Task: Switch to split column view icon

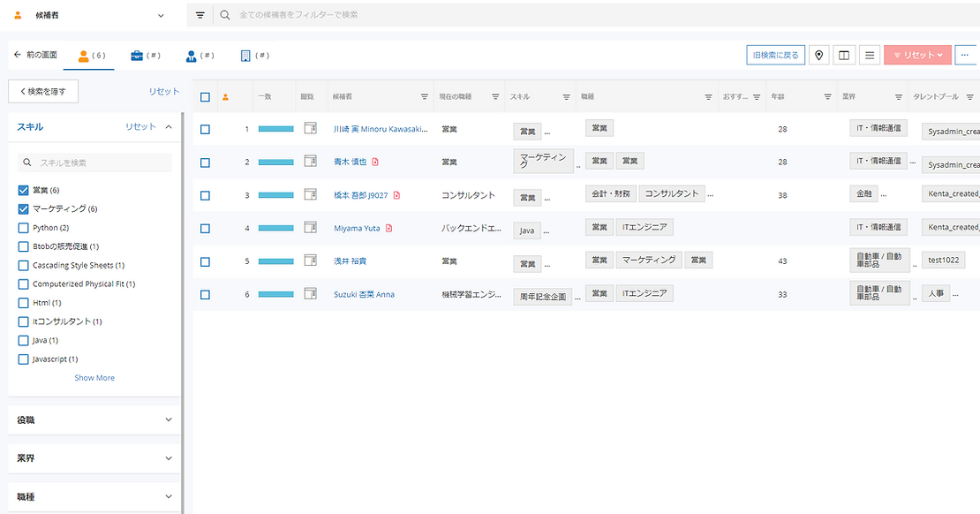Action: pos(845,55)
